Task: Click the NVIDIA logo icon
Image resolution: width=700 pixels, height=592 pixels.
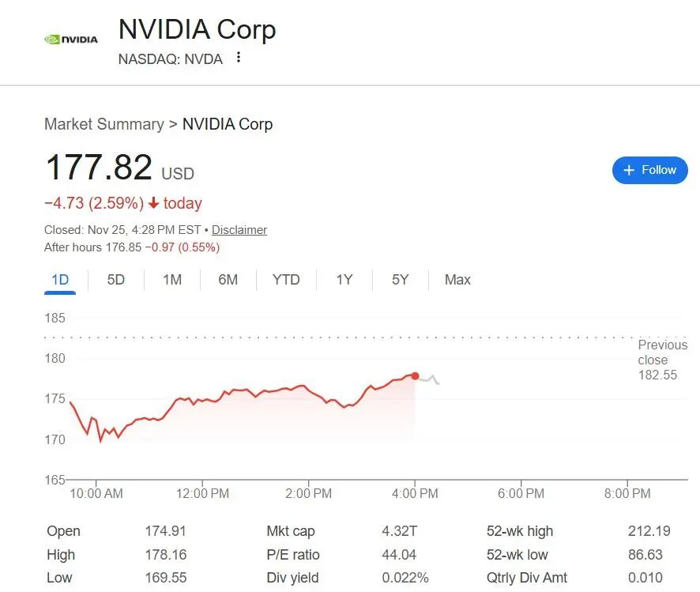Action: pyautogui.click(x=71, y=39)
